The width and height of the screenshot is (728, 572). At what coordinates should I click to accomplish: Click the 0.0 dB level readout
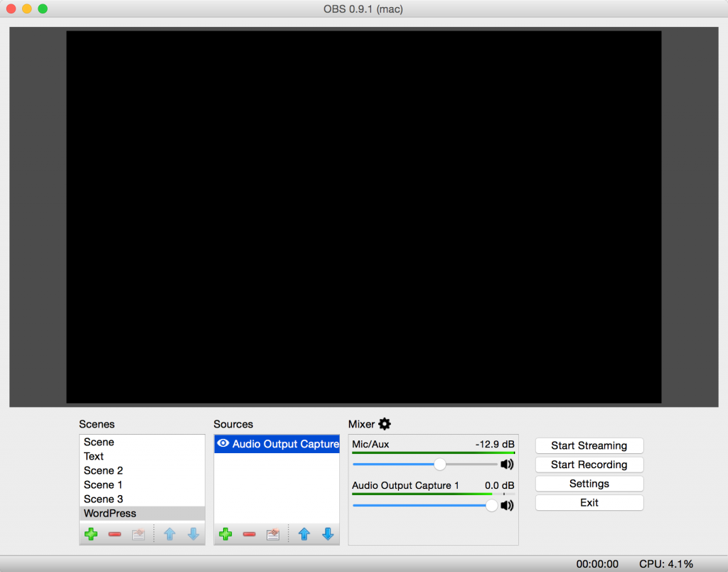pyautogui.click(x=500, y=486)
